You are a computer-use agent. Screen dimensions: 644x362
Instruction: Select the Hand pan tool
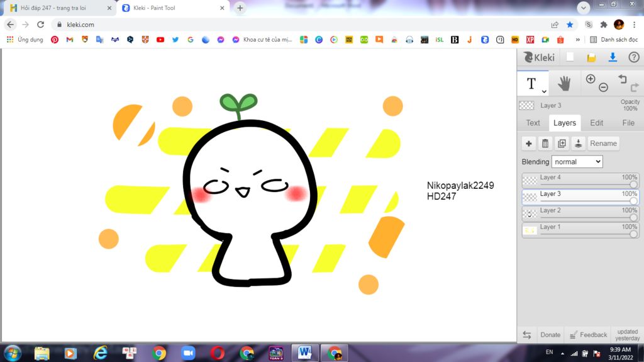click(564, 83)
